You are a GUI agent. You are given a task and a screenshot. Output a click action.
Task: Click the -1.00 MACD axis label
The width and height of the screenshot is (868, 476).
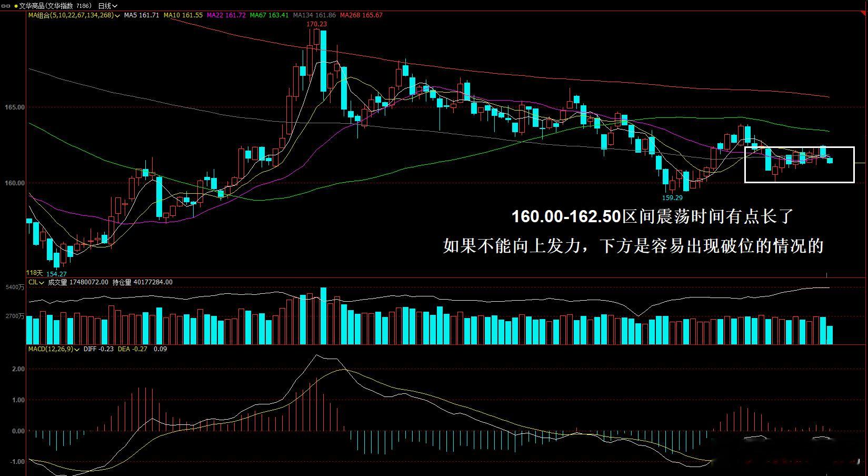(x=17, y=462)
